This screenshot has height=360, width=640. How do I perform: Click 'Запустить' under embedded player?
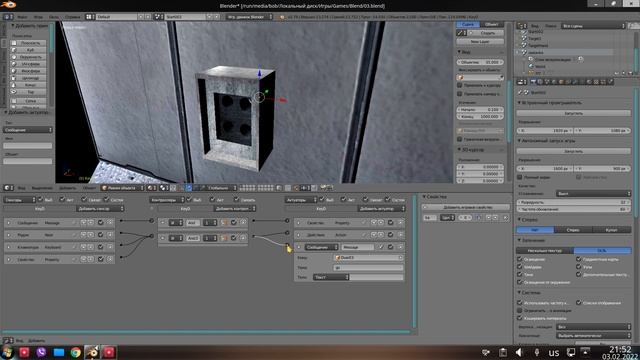click(573, 113)
